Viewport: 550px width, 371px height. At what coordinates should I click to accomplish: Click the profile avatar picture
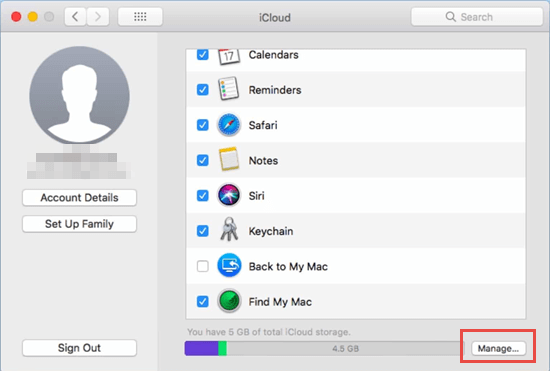point(80,95)
